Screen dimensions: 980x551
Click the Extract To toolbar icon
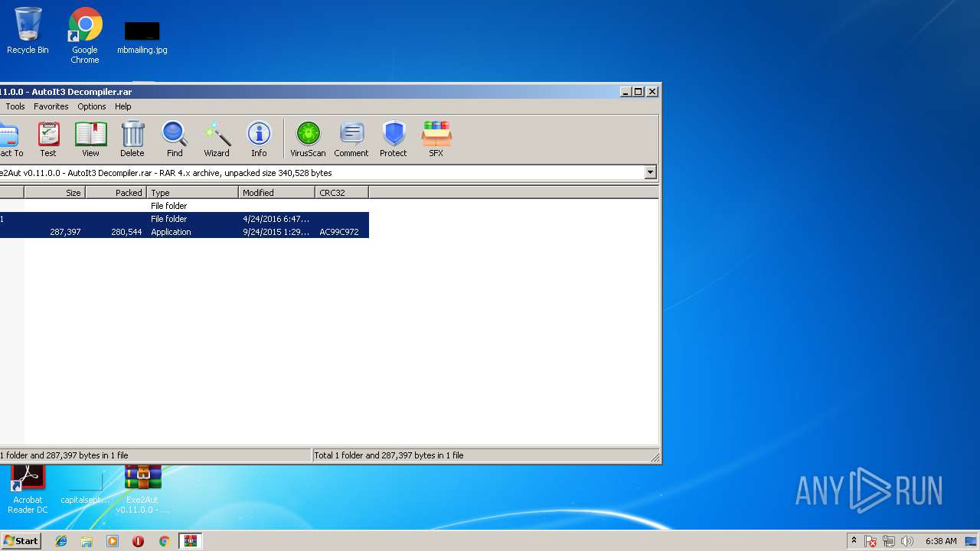coord(10,139)
